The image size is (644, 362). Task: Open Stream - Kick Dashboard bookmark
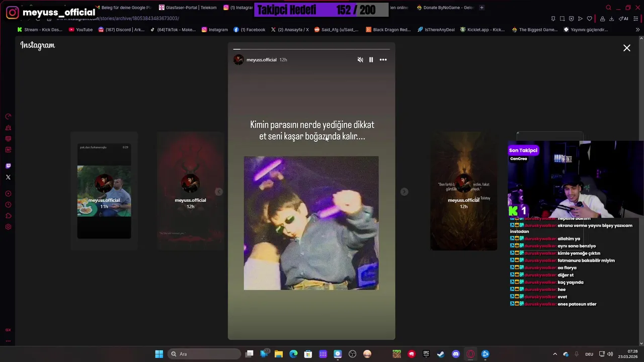click(x=40, y=30)
